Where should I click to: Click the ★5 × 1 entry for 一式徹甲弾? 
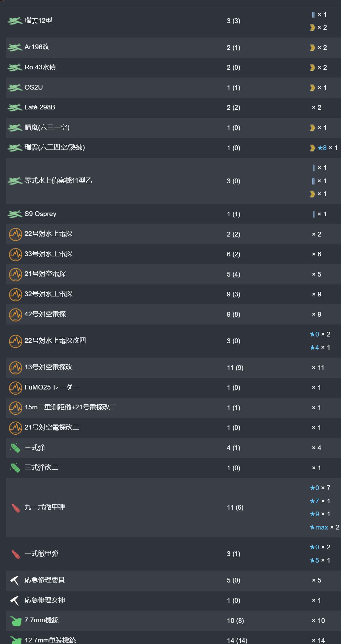point(320,560)
